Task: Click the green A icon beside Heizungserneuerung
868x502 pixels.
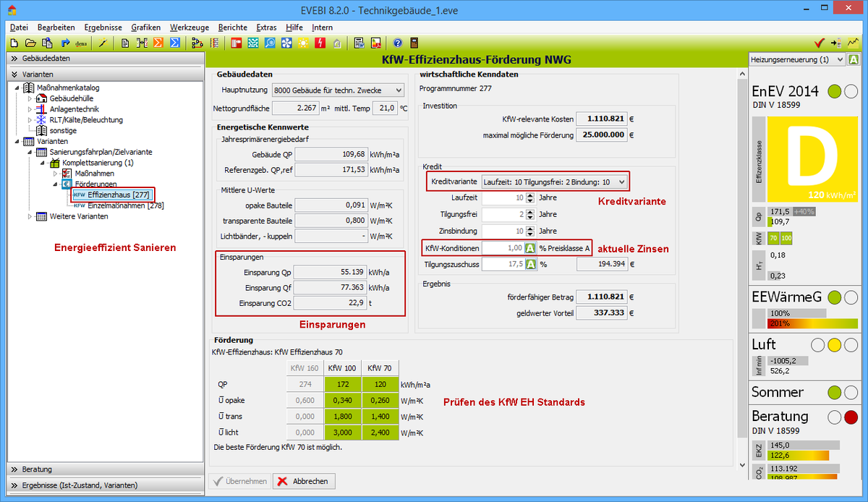Action: point(855,59)
